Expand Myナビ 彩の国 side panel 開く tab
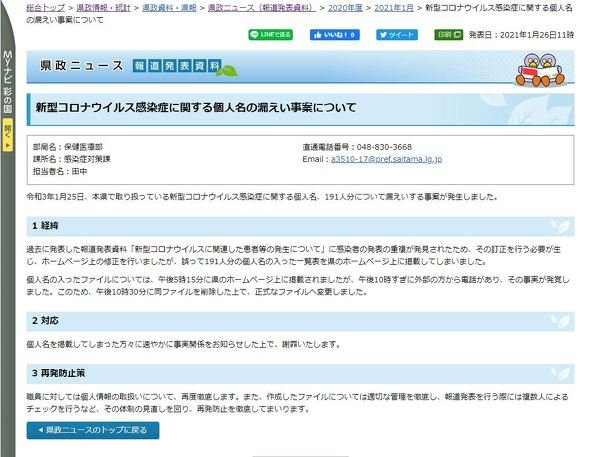The image size is (590, 457). 8,135
